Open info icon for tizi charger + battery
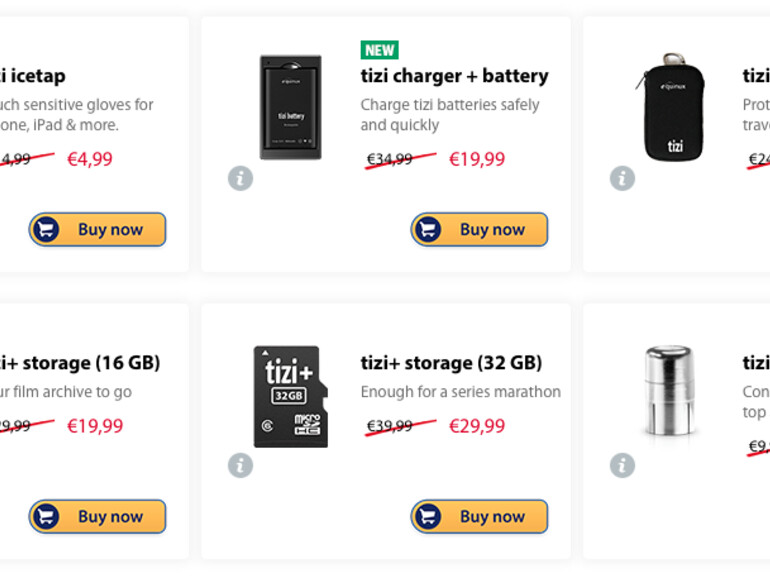This screenshot has height=578, width=770. (240, 178)
